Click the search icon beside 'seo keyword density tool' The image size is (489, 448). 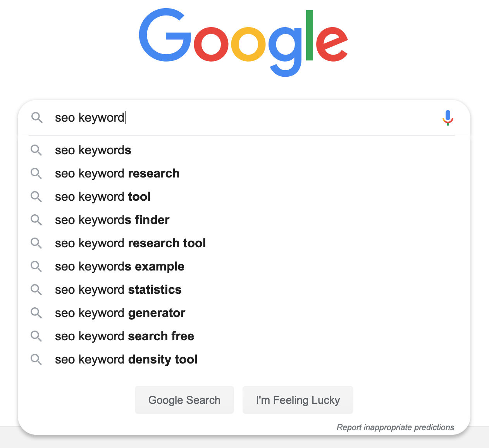coord(36,359)
